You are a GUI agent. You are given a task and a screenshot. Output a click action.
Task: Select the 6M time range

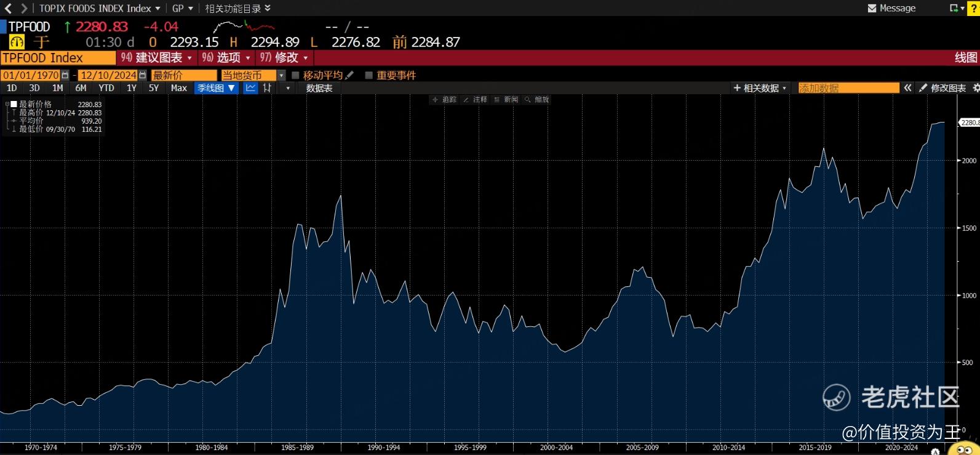point(81,88)
